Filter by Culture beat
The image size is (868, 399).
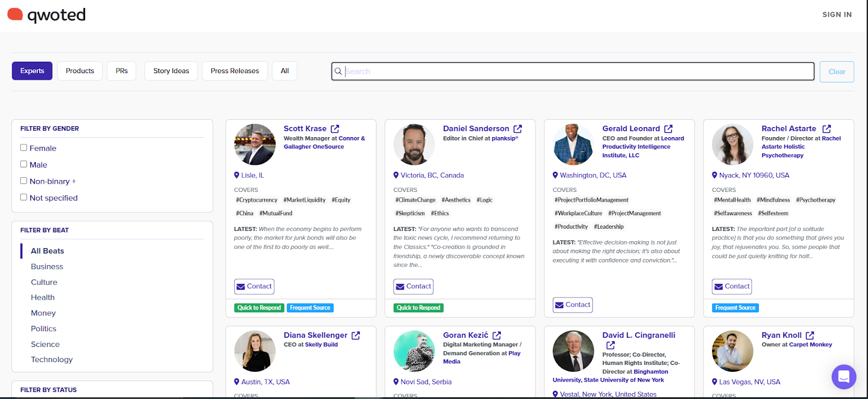[44, 282]
